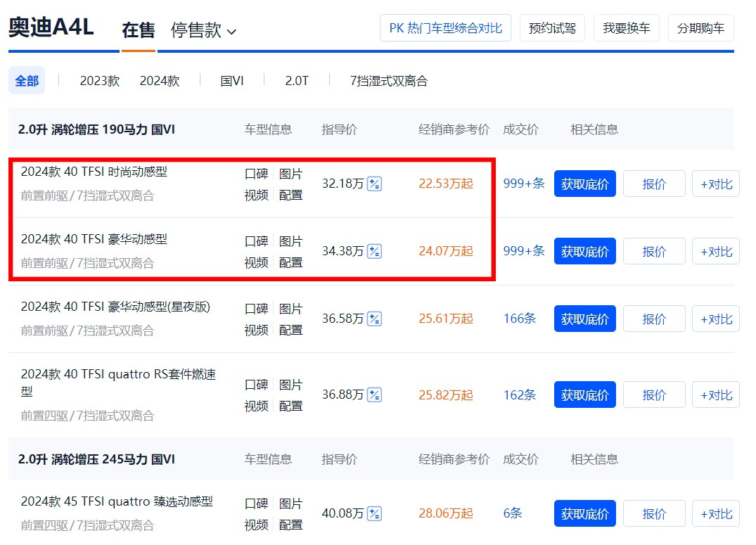The image size is (756, 545).
Task: Click 报价 for 臻选动感型 row
Action: [x=654, y=513]
